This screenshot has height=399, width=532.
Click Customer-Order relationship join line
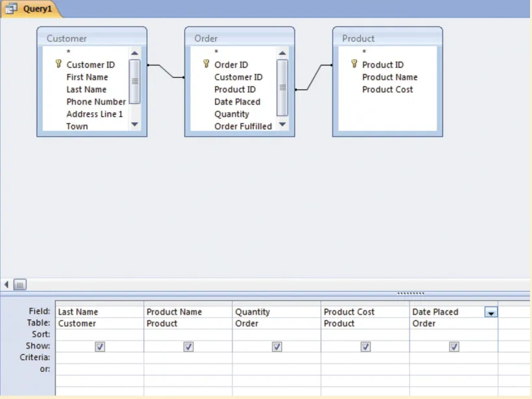coord(166,71)
